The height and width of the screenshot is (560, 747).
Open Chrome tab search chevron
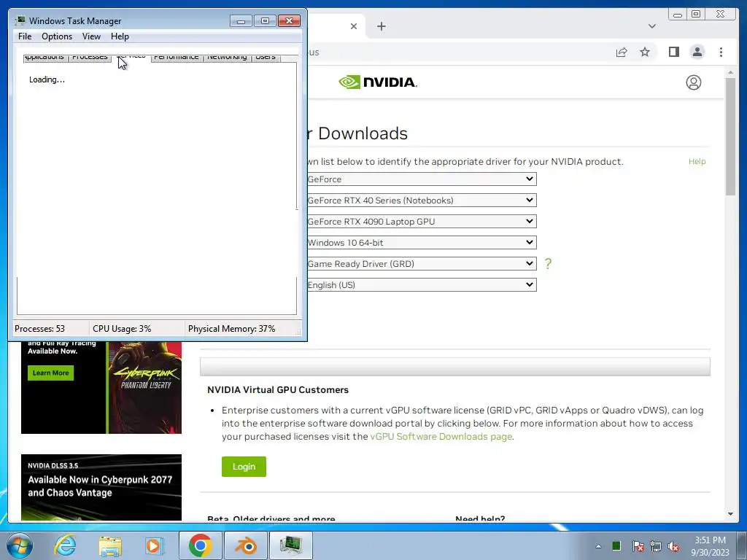(x=652, y=26)
